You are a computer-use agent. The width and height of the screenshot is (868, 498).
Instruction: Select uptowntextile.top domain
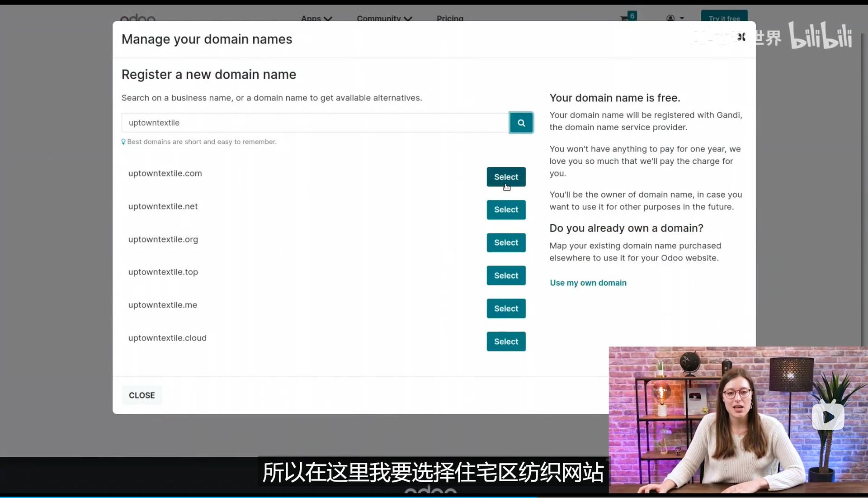(506, 275)
